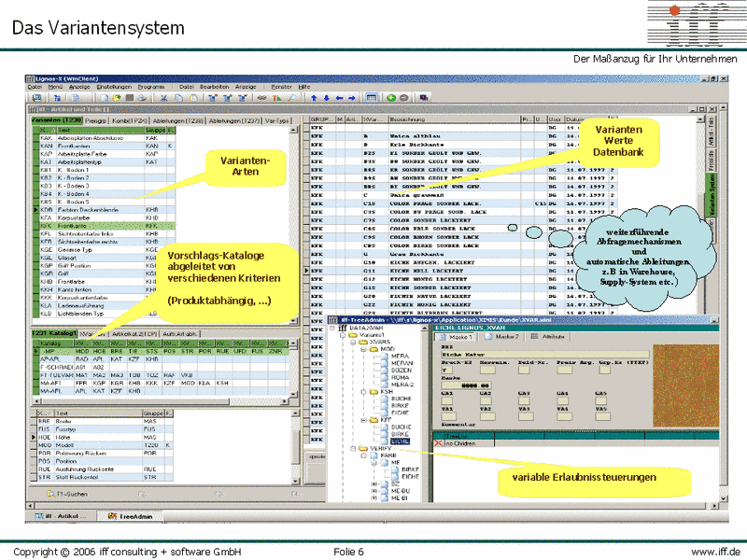Open the Einstellungen menu
747x560 pixels.
(x=114, y=87)
